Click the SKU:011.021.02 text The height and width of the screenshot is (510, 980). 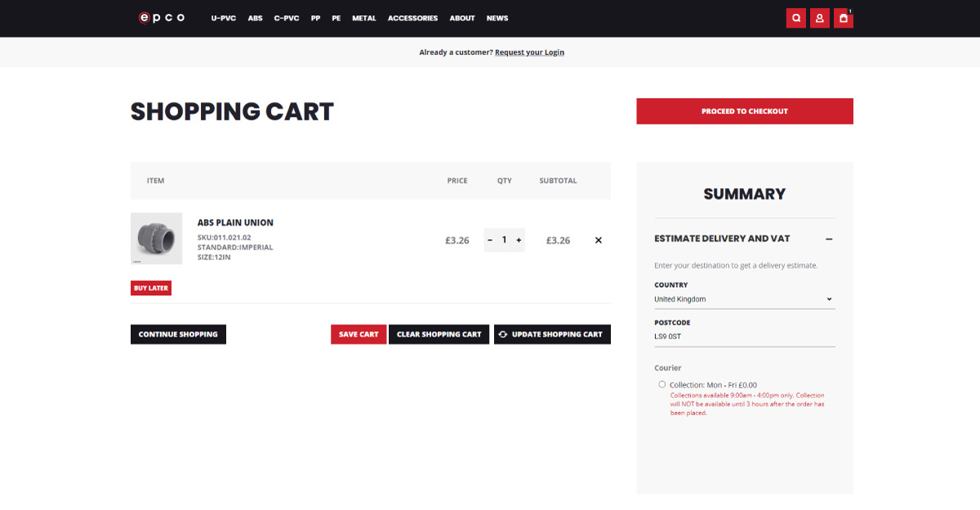(x=225, y=238)
